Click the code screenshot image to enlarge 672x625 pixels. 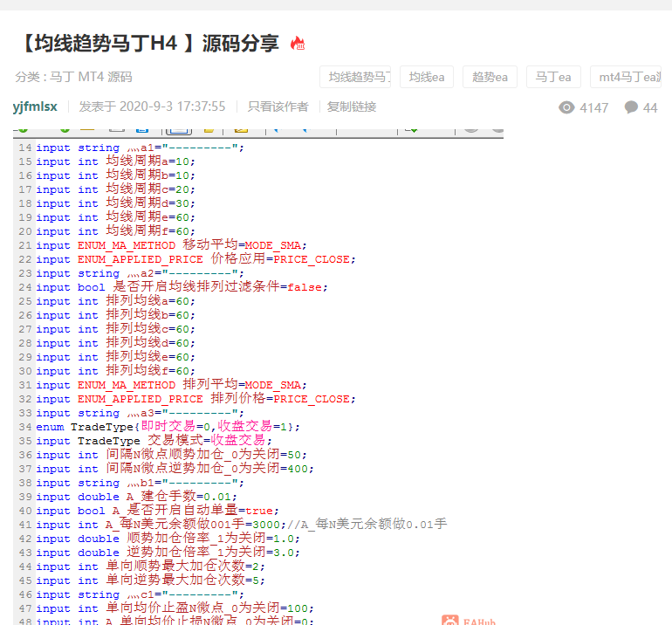(258, 377)
